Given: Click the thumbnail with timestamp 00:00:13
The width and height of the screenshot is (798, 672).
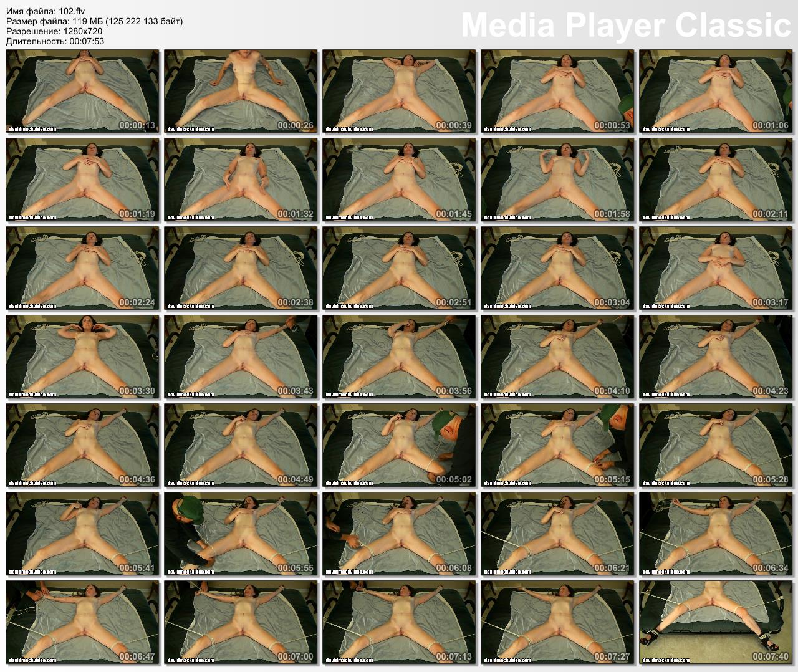Looking at the screenshot, I should point(82,92).
